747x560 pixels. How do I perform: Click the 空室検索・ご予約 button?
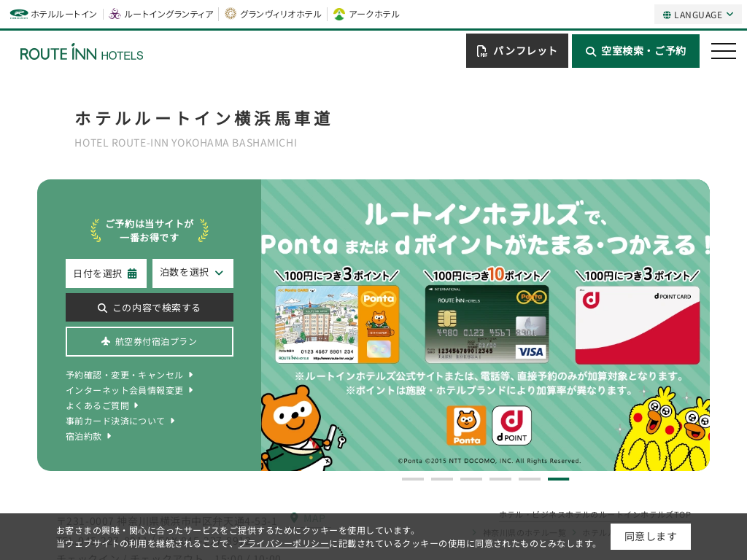tap(635, 51)
